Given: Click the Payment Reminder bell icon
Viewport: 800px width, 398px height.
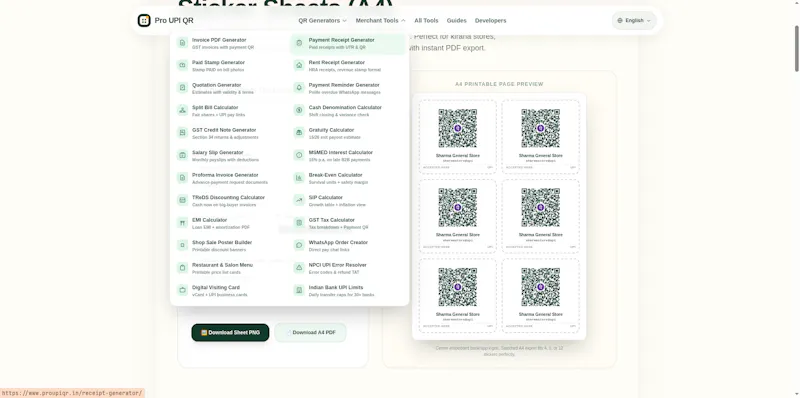Looking at the screenshot, I should tap(299, 88).
